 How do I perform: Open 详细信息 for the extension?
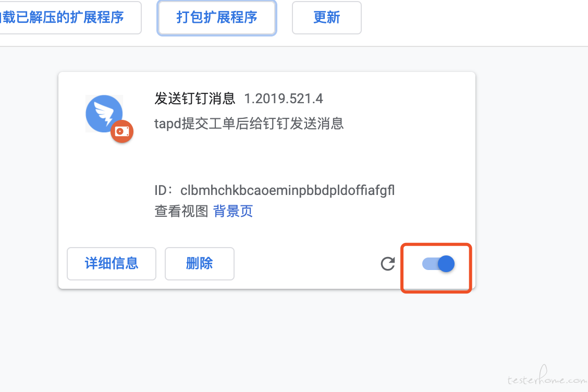(112, 263)
